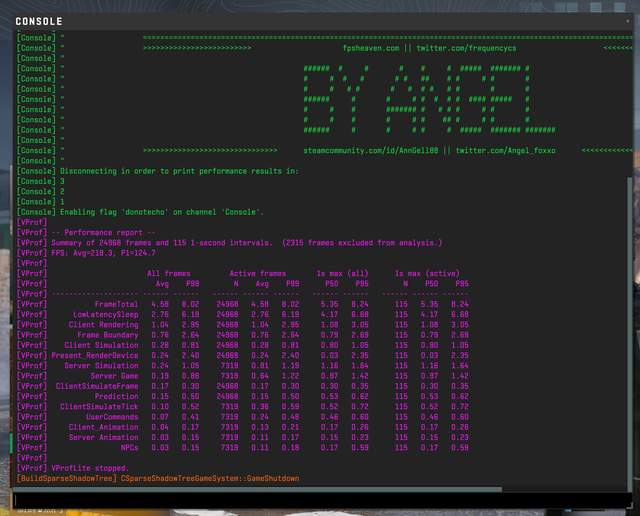Click the fpsheaven.com text line
Image resolution: width=640 pixels, height=516 pixels.
371,48
